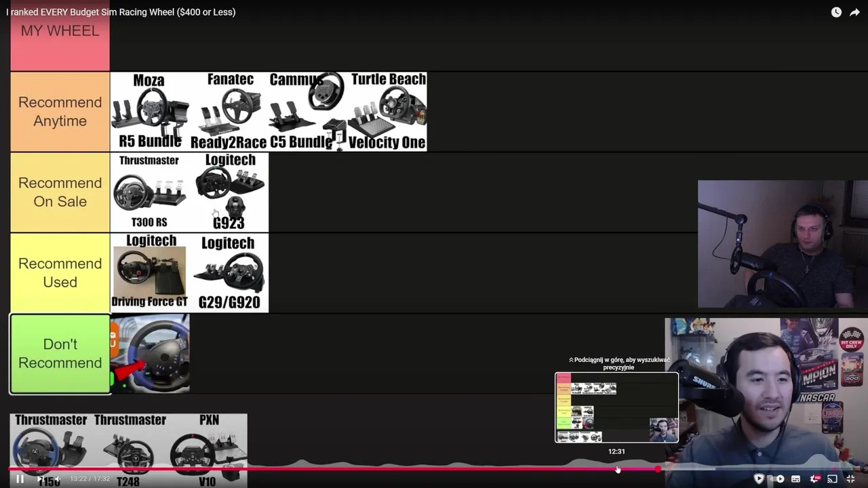The height and width of the screenshot is (488, 868).
Task: Toggle the autoplay switch
Action: 777,479
